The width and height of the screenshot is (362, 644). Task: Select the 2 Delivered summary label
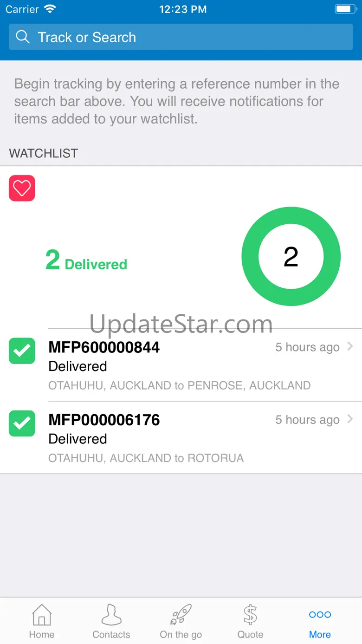tap(86, 261)
